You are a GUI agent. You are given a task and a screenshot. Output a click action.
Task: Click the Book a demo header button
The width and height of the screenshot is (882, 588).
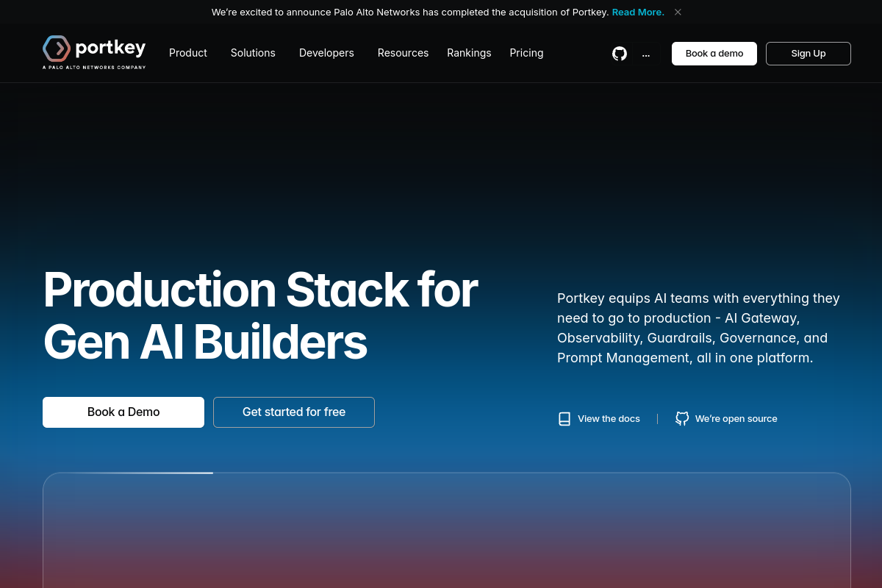pos(714,54)
